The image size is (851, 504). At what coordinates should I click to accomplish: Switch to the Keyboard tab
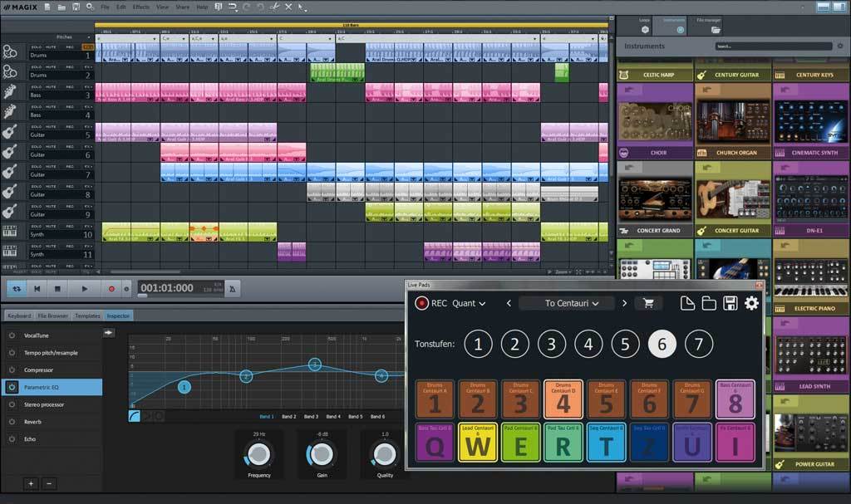(18, 316)
